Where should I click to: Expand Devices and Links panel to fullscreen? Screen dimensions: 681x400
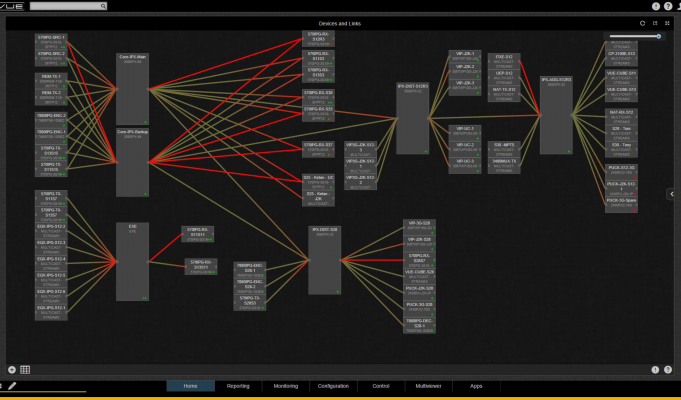click(x=667, y=23)
